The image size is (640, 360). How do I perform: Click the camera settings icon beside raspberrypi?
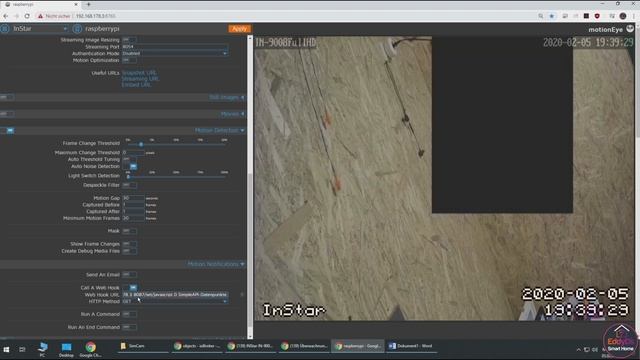tap(77, 29)
